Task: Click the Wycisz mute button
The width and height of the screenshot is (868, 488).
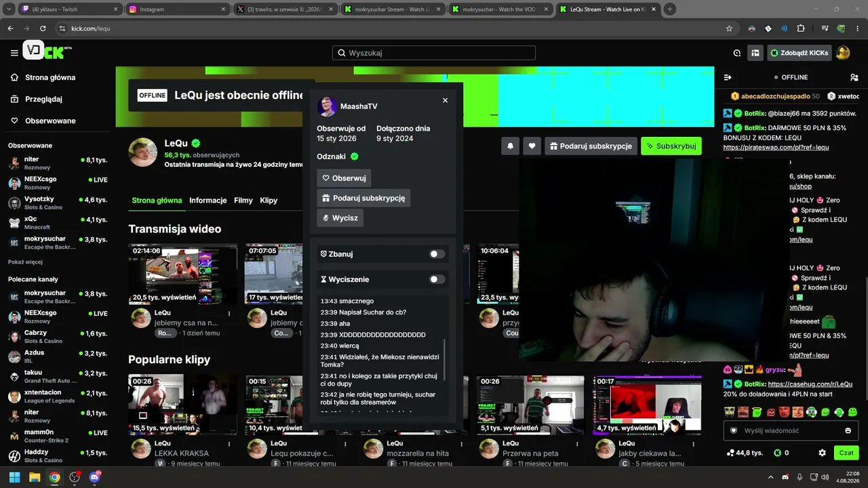Action: [340, 218]
